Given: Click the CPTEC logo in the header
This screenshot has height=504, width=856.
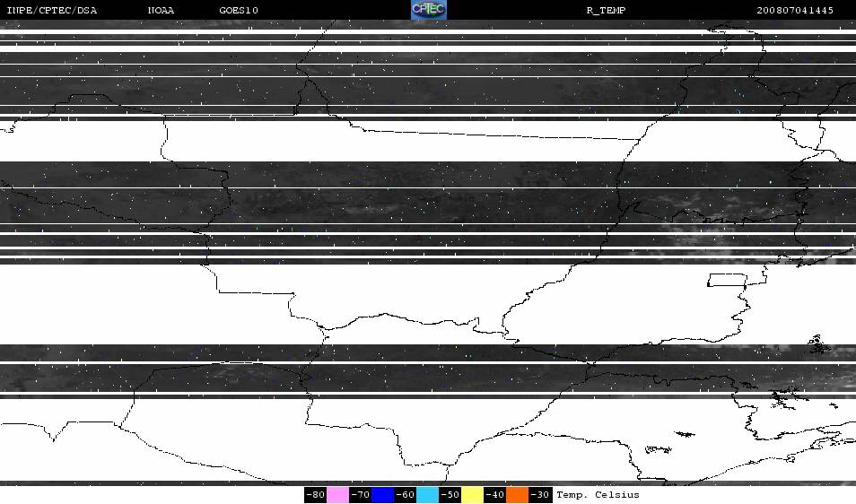Looking at the screenshot, I should coord(429,10).
